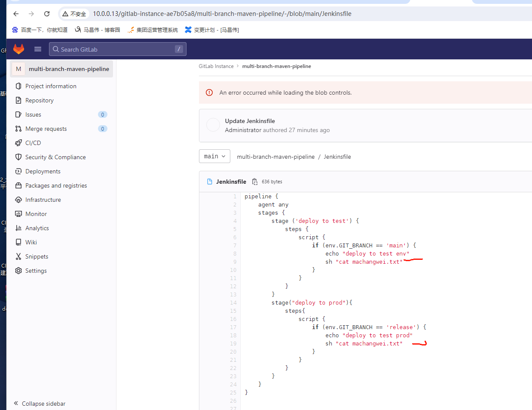Open the multi-branch-maven-pipeline project header in sidebar

point(61,69)
